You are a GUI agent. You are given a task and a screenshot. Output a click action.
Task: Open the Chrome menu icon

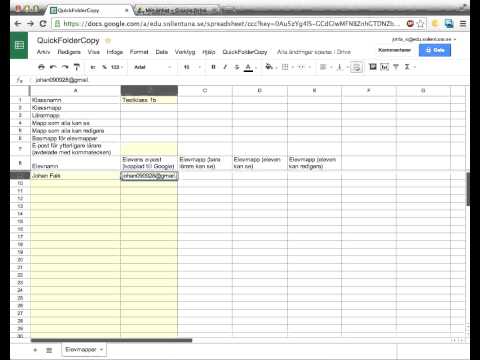point(463,24)
